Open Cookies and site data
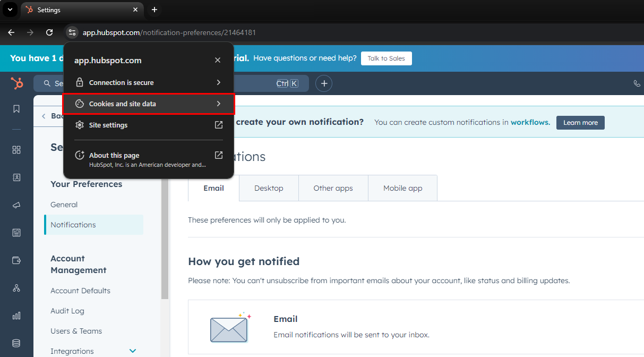 pyautogui.click(x=149, y=104)
